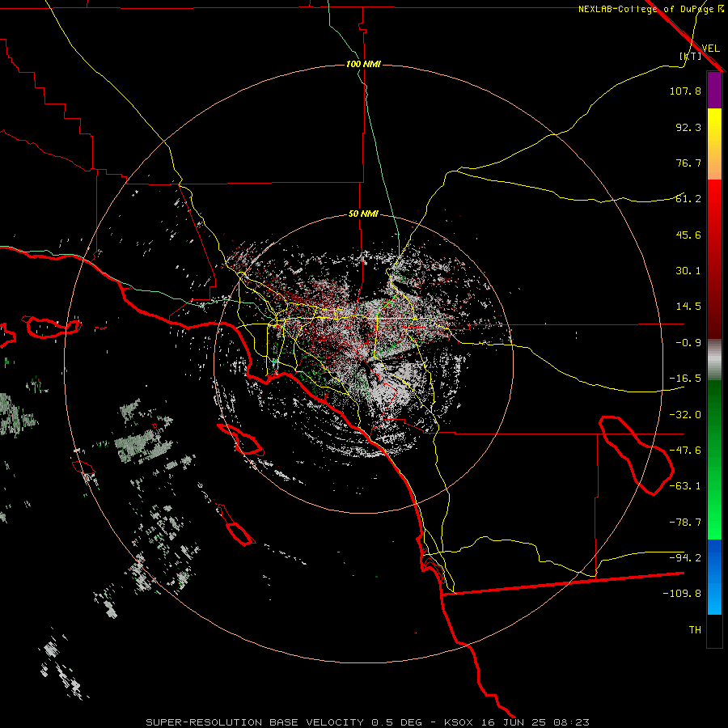728x728 pixels.
Task: Click the 107.8 scale value
Action: pos(685,91)
